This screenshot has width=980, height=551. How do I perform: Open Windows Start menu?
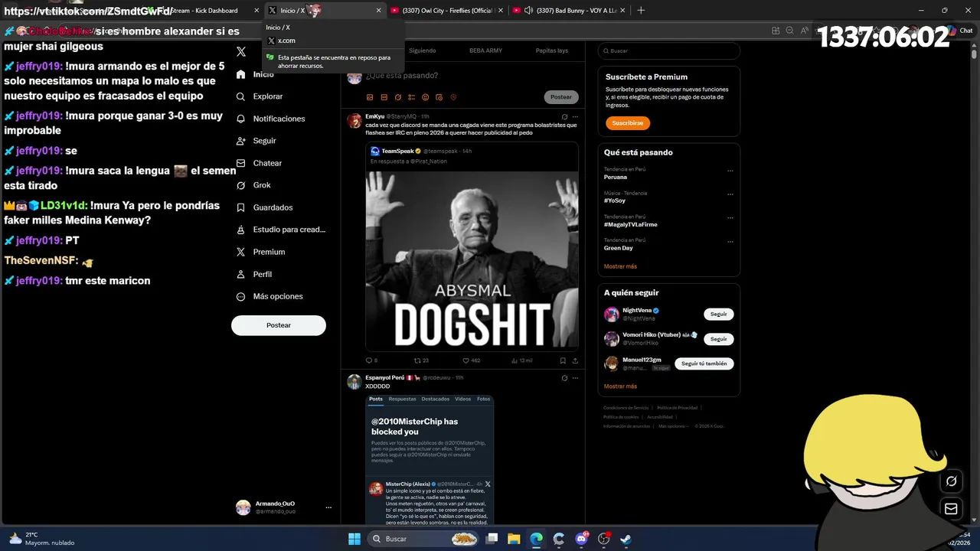354,539
